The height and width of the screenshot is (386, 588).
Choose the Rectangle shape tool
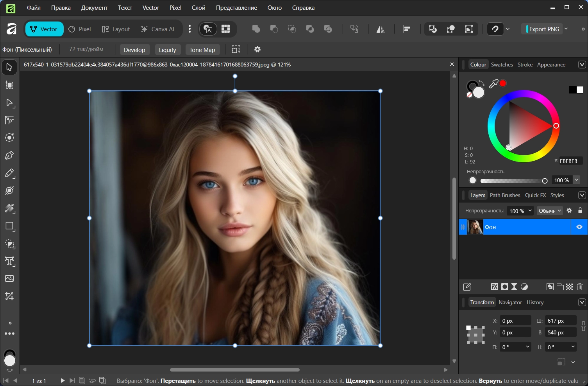point(9,226)
